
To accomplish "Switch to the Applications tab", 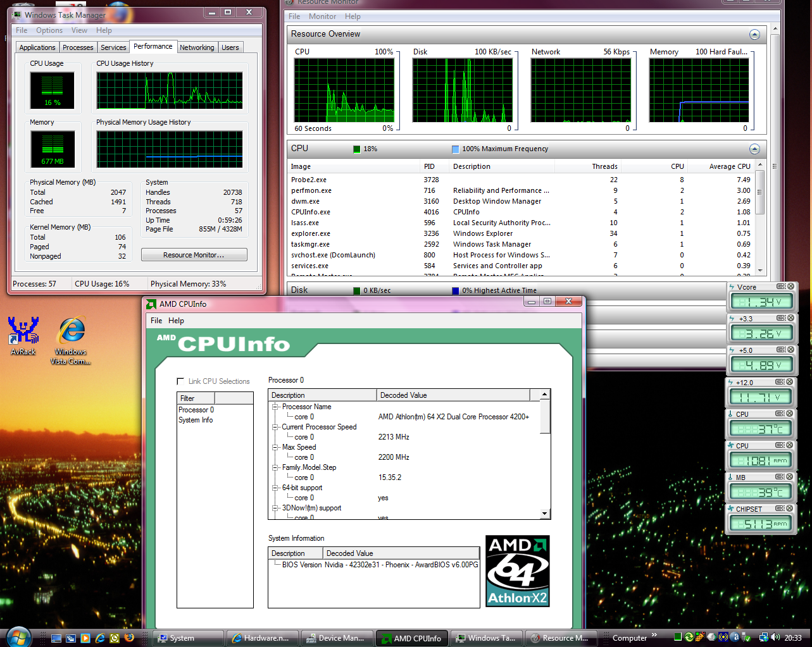I will click(x=37, y=47).
